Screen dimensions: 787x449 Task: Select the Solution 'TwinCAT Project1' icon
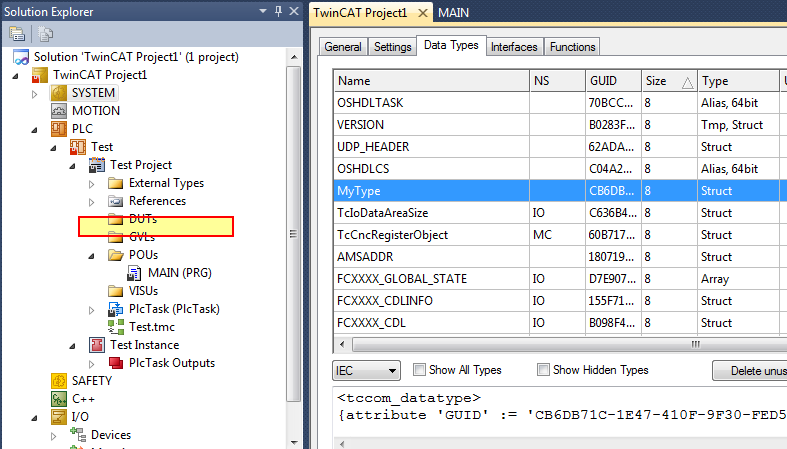pos(21,57)
